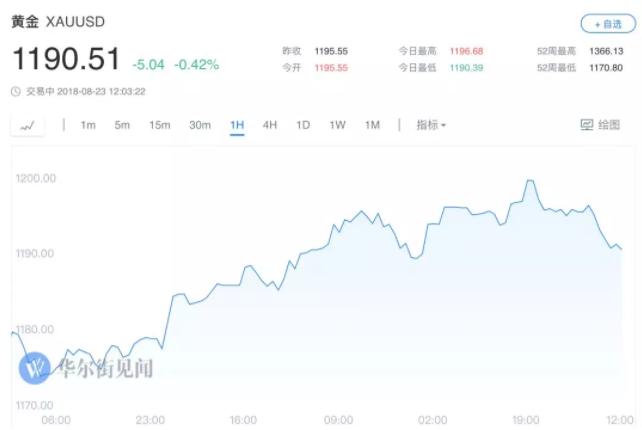Switch to the 1M monthly timeframe

373,125
